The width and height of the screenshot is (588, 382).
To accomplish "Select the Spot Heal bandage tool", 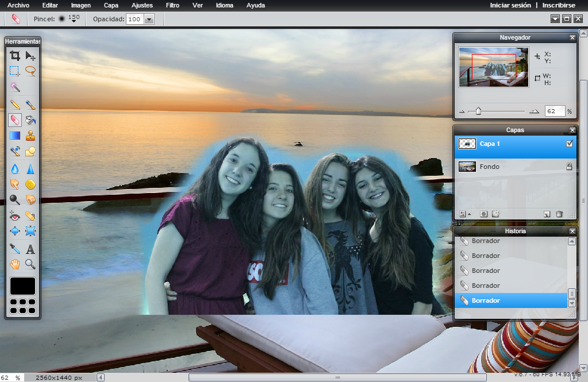I will click(x=30, y=216).
